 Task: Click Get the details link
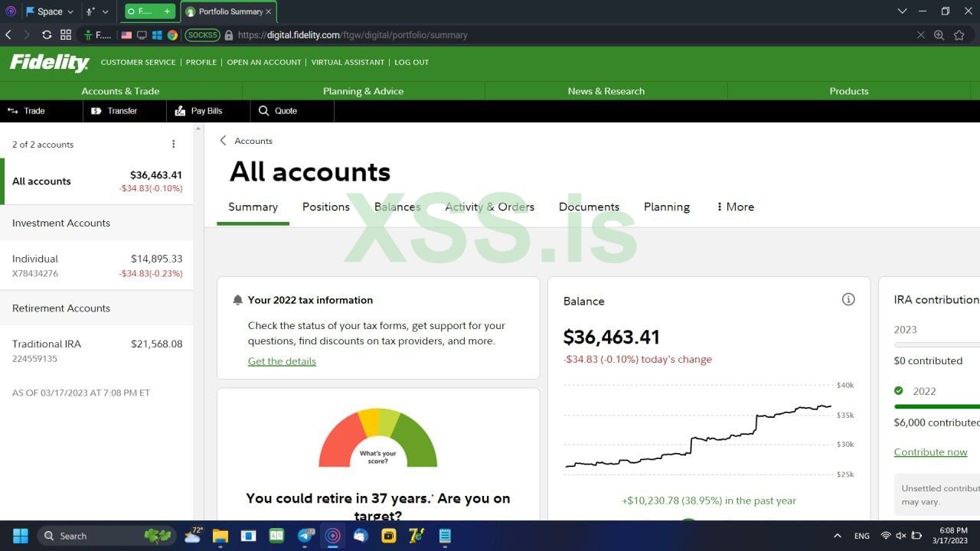[x=282, y=361]
